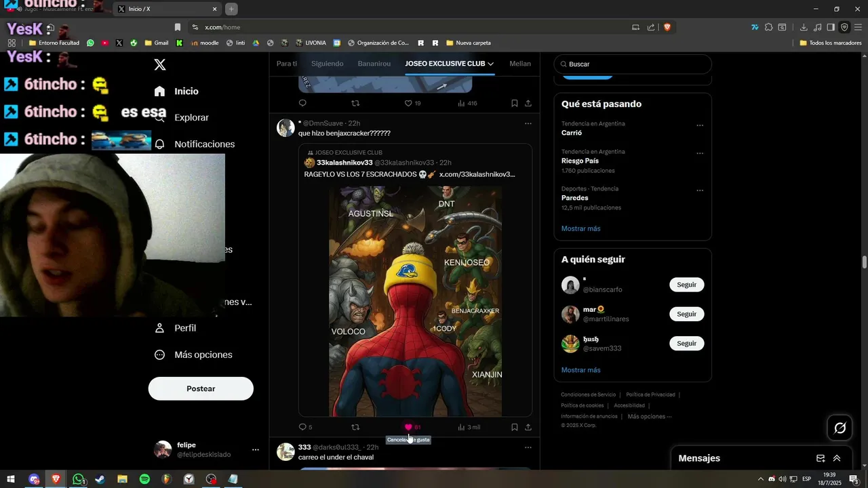
Task: Open browser downloads icon
Action: coord(804,27)
